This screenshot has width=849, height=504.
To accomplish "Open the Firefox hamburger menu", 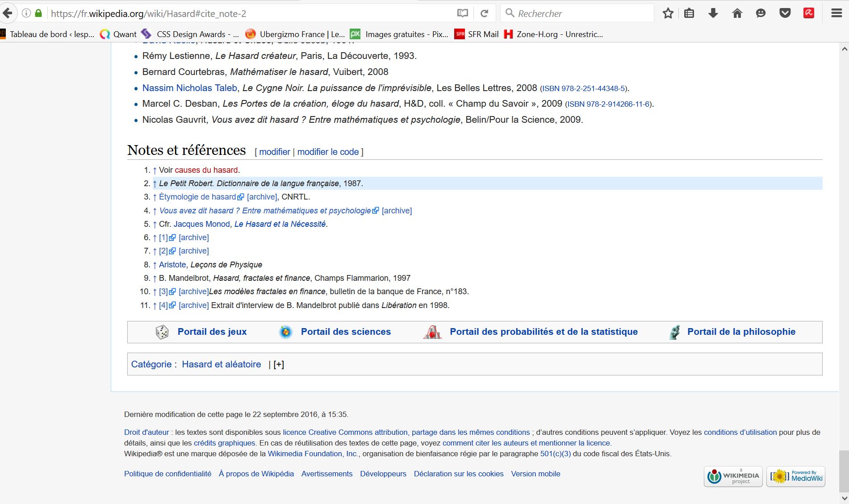I will point(836,13).
